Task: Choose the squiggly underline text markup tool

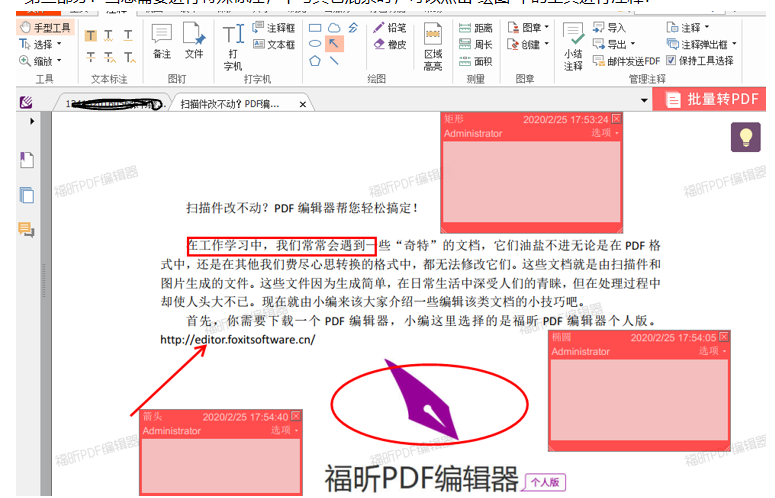Action: coord(109,36)
